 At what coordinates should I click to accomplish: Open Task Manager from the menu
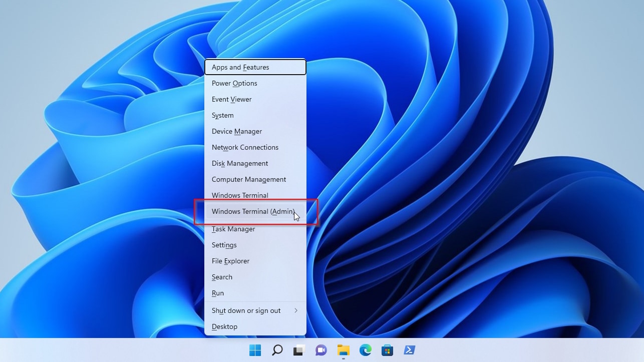255,229
